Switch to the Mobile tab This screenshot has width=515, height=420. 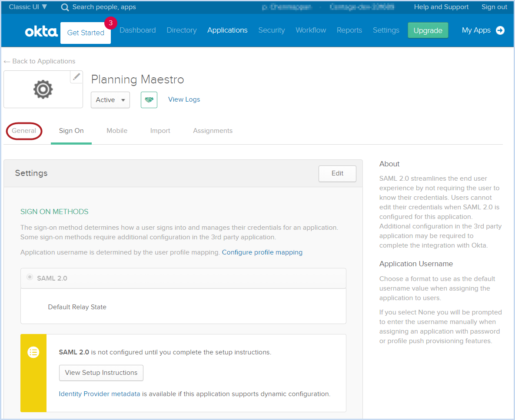click(x=117, y=131)
